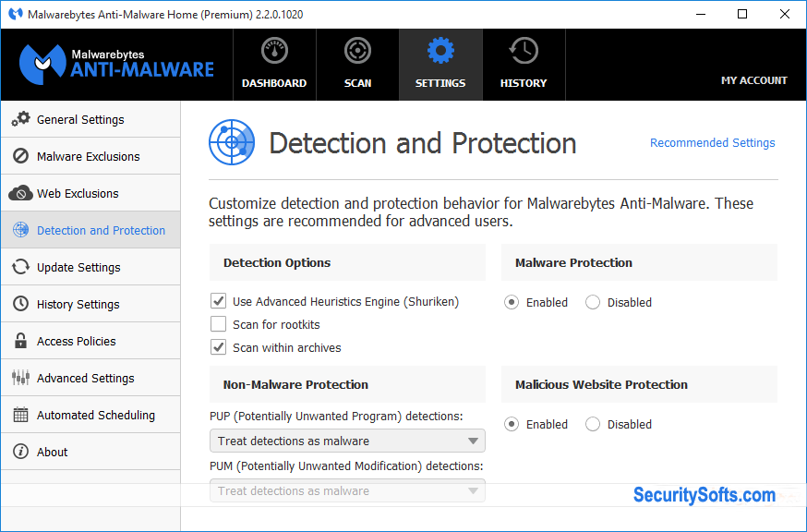
Task: Click the large radar icon beside page title
Action: [232, 142]
